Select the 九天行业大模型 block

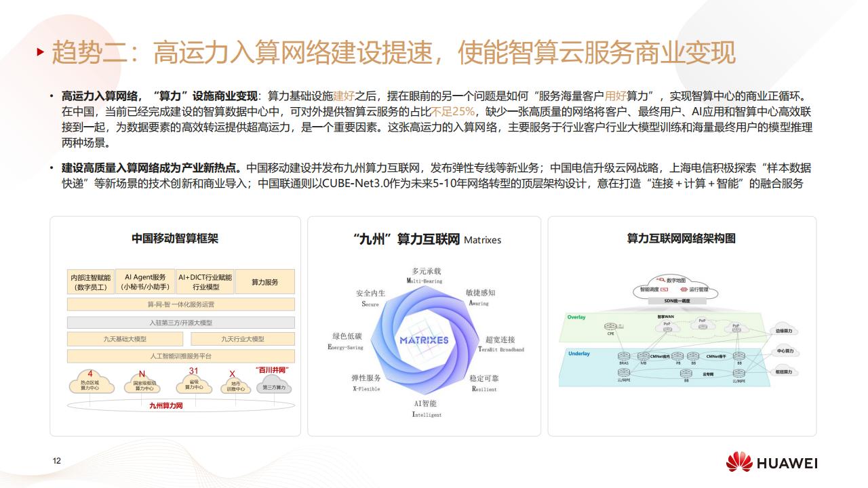[243, 339]
